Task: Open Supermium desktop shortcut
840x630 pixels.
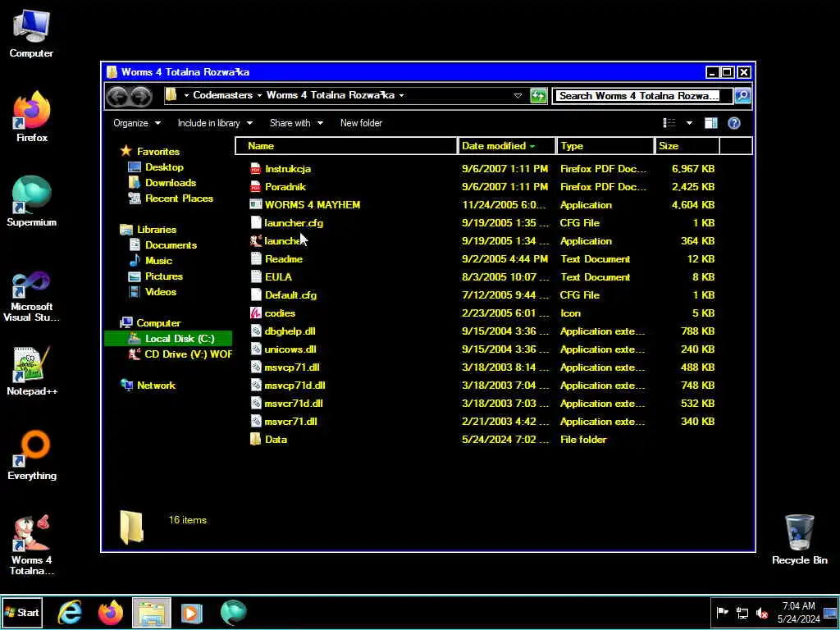Action: [32, 202]
